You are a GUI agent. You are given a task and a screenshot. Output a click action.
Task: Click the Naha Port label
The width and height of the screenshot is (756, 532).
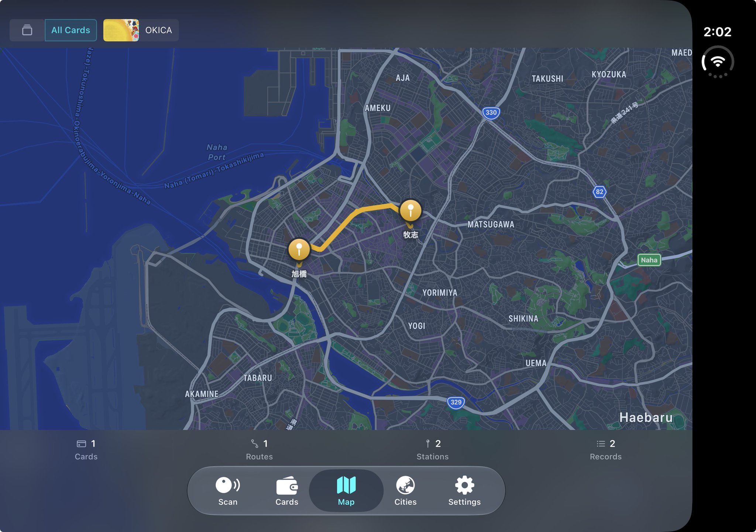point(217,152)
